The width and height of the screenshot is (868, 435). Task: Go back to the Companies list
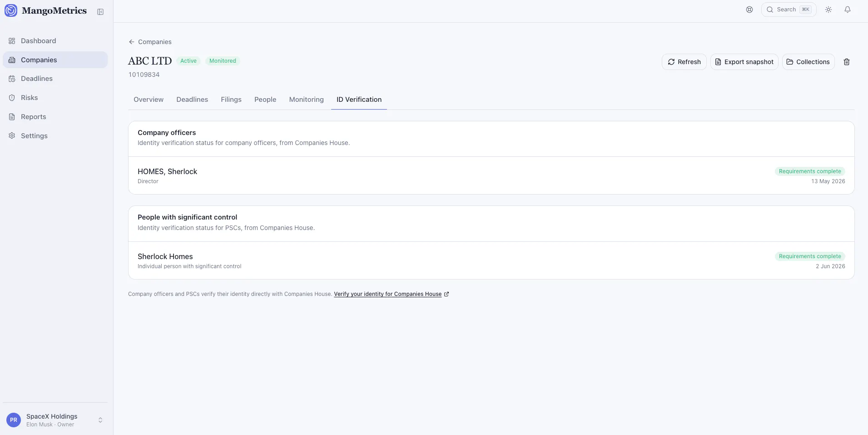point(150,42)
